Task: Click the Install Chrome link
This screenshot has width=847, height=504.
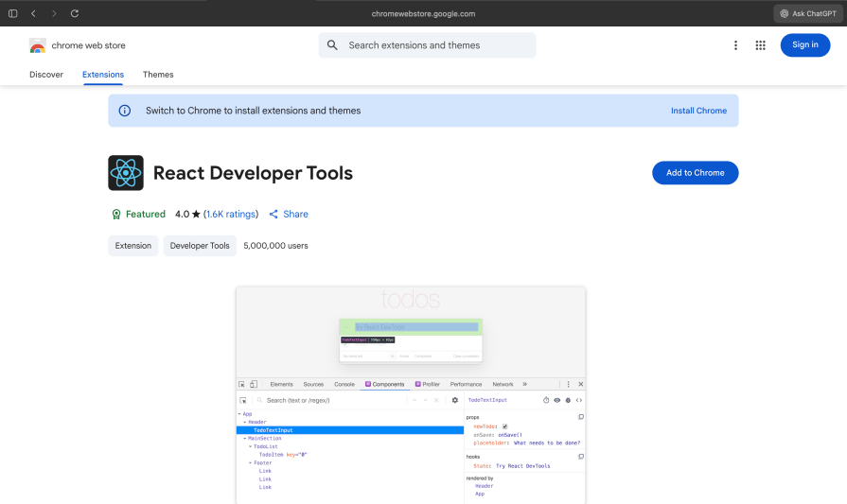Action: click(698, 111)
